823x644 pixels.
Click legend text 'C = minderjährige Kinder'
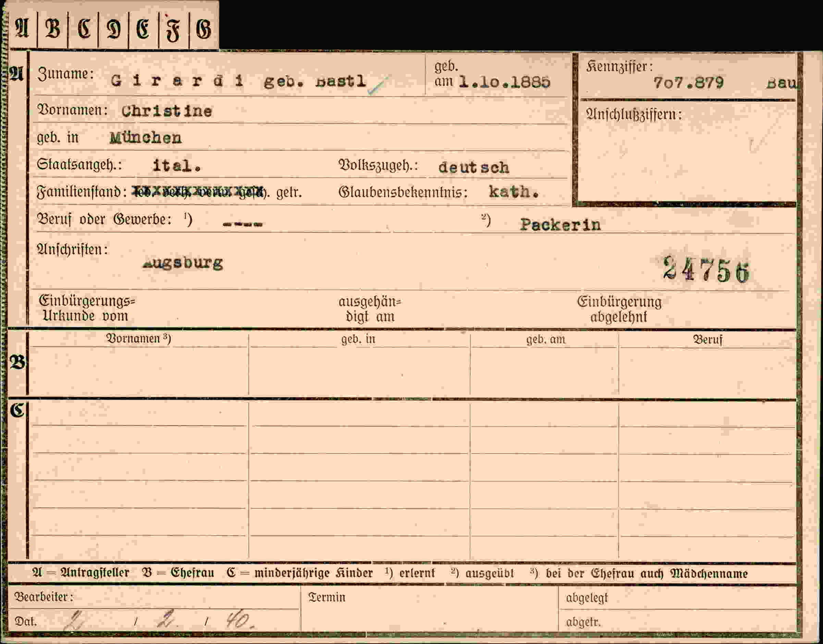click(x=299, y=573)
